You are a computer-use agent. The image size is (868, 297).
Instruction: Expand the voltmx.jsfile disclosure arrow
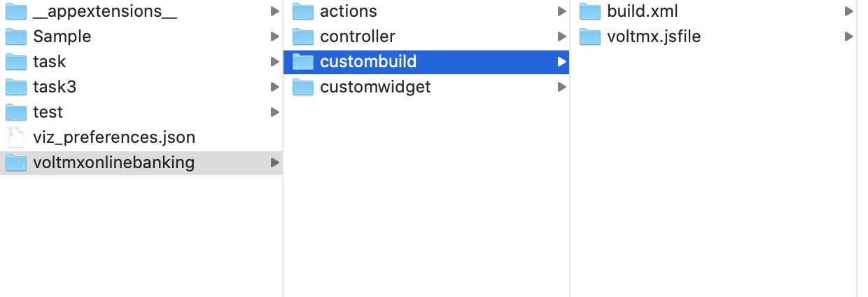click(x=848, y=36)
